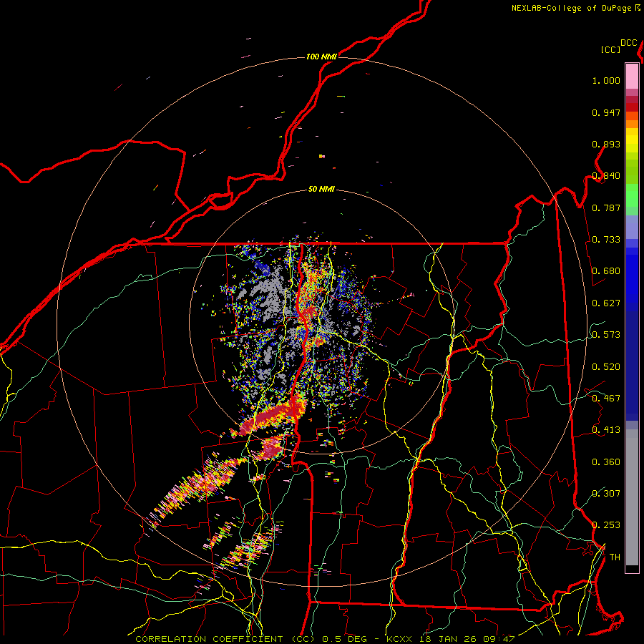This screenshot has width=644, height=644.
Task: Select the 1.000 legend value
Action: point(606,80)
